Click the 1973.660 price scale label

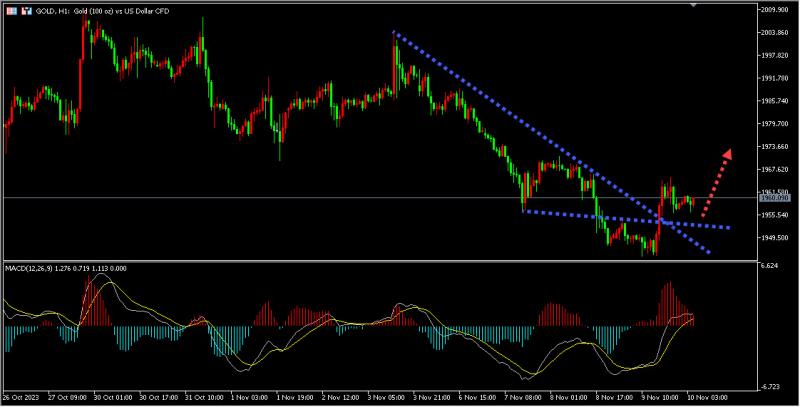click(775, 147)
